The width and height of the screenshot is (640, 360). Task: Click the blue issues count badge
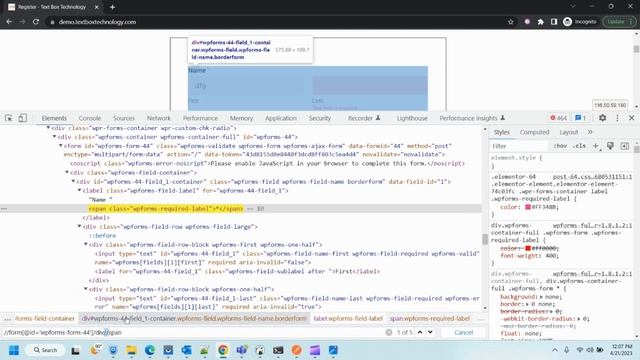click(x=580, y=118)
